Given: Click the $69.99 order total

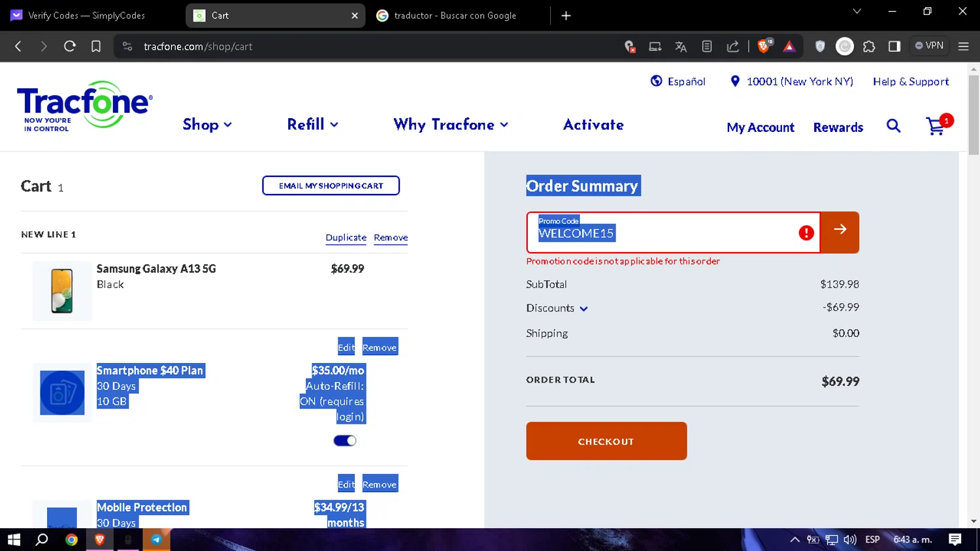Looking at the screenshot, I should (x=840, y=381).
